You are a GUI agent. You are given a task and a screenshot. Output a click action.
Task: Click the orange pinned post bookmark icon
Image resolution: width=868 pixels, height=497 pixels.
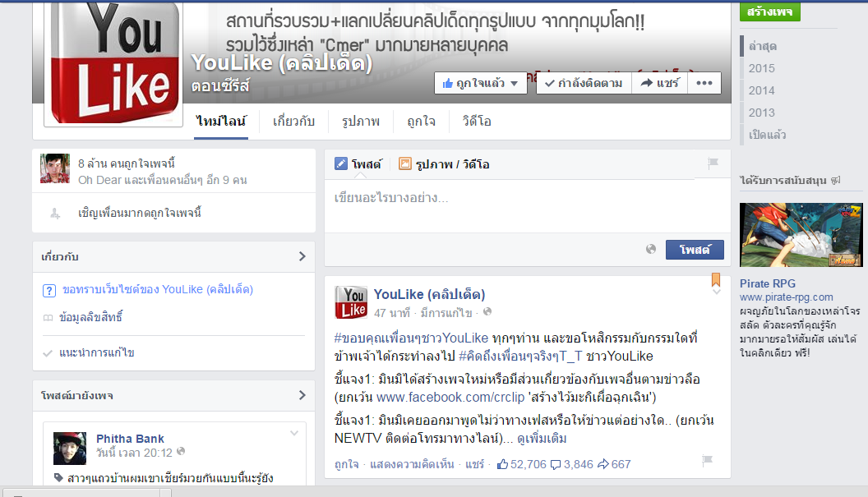coord(716,279)
